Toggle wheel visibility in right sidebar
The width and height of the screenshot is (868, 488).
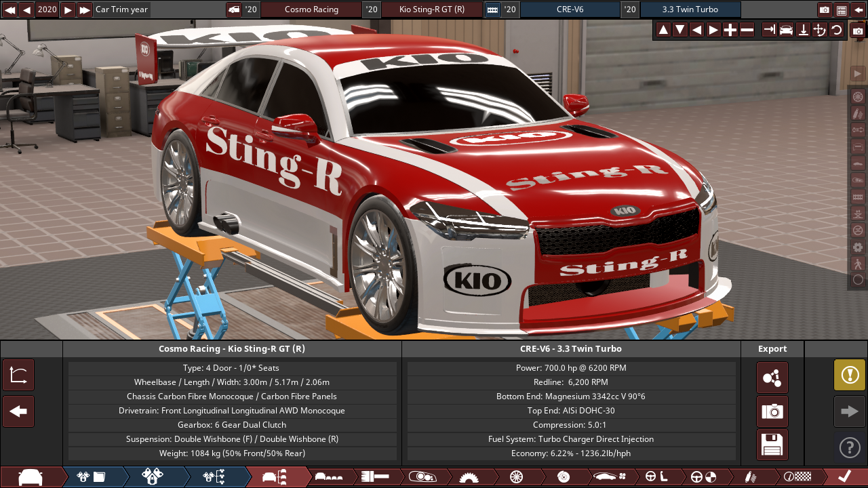pyautogui.click(x=858, y=96)
